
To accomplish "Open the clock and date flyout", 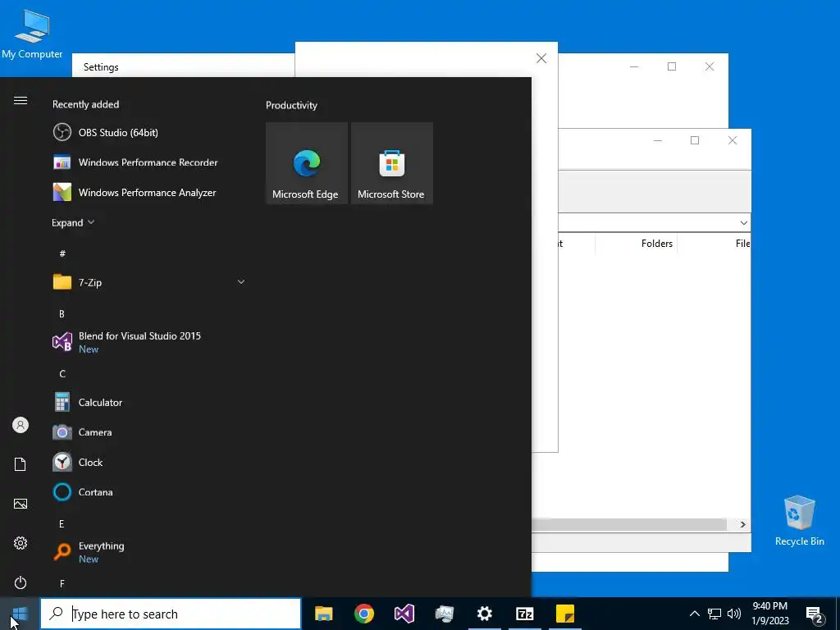I will (769, 614).
